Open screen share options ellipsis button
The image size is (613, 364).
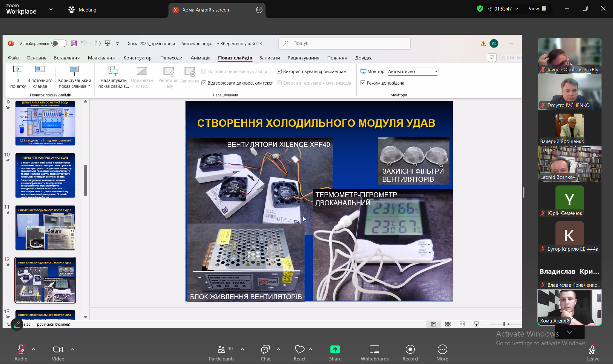point(259,10)
